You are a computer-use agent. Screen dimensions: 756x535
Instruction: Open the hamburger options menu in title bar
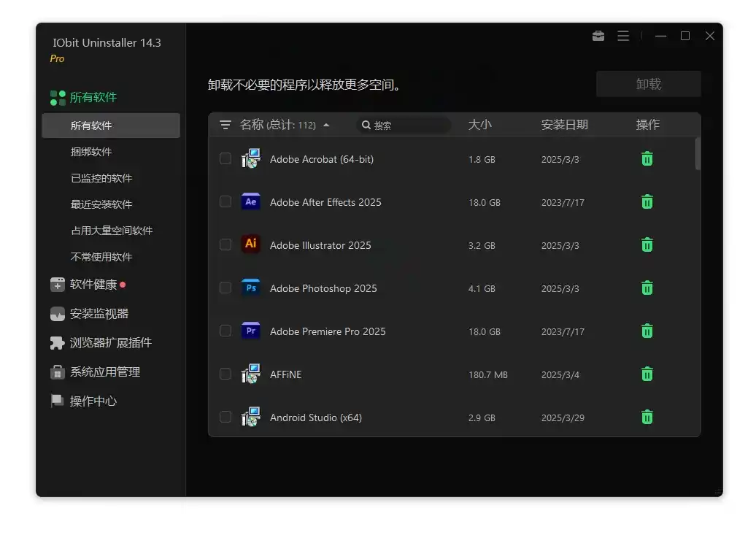[x=623, y=36]
